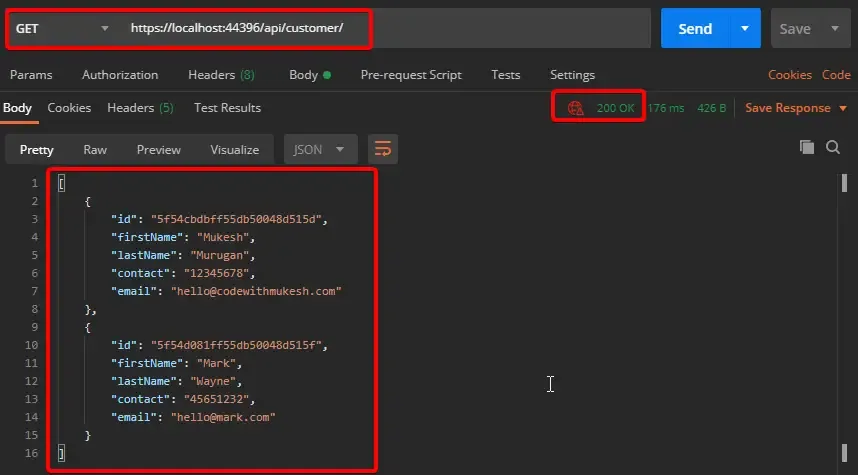Open the Send button dropdown arrow
Image resolution: width=858 pixels, height=475 pixels.
[x=745, y=28]
